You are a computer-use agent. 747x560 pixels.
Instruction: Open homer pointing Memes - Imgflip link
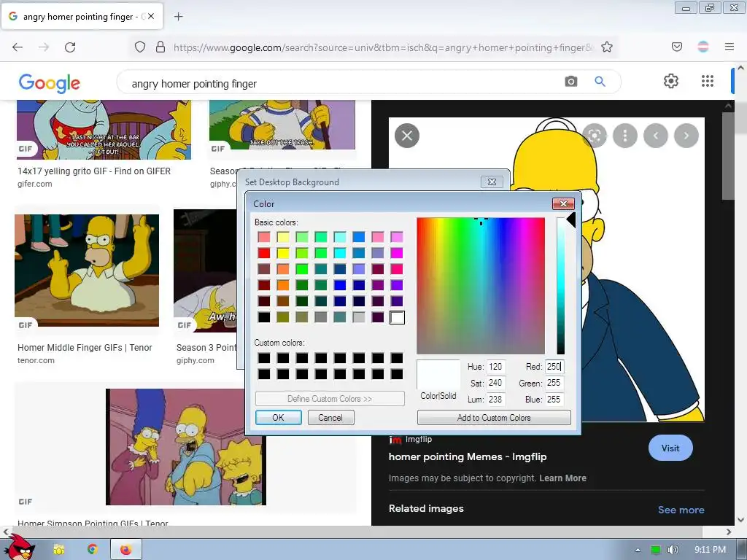click(468, 456)
